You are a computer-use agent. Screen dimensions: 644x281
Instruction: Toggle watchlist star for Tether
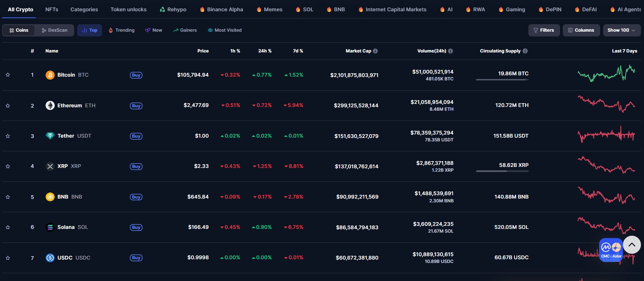click(8, 136)
